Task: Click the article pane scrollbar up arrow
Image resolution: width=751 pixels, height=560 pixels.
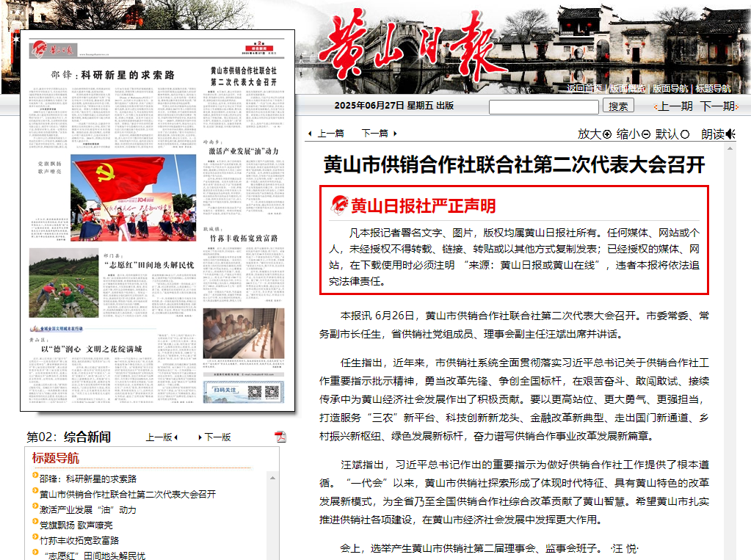Action: click(x=730, y=148)
